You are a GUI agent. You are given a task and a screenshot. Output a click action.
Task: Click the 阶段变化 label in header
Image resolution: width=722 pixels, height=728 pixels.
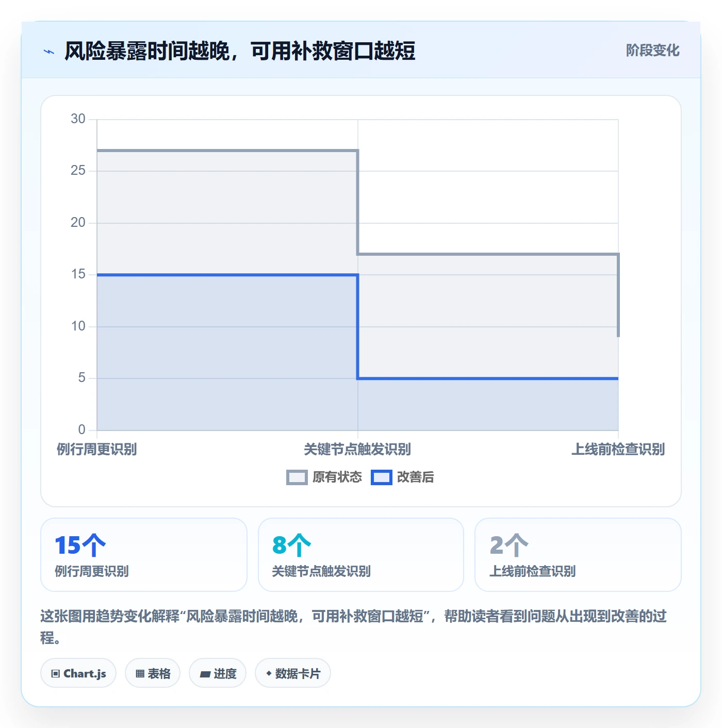pyautogui.click(x=653, y=51)
